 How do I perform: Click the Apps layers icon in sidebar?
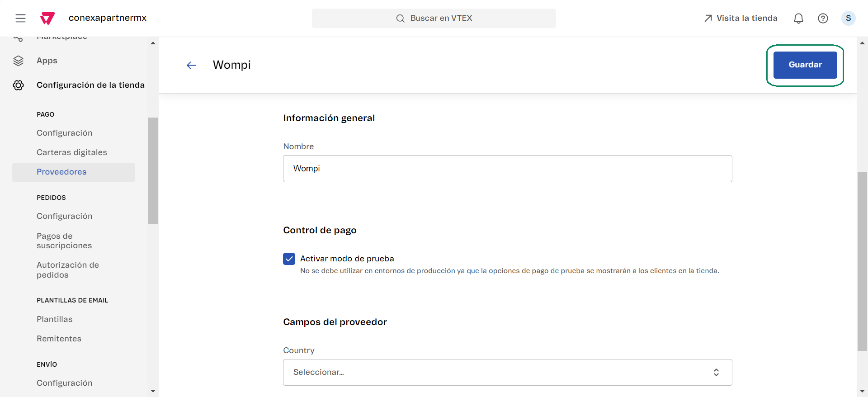click(18, 61)
